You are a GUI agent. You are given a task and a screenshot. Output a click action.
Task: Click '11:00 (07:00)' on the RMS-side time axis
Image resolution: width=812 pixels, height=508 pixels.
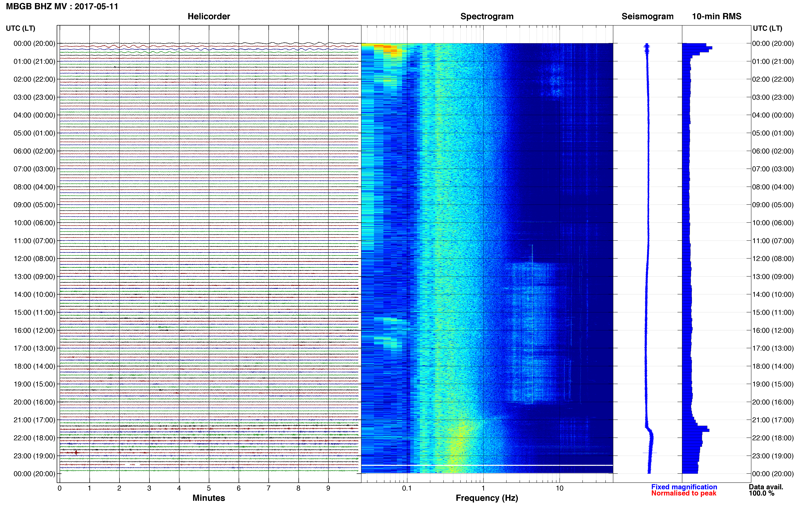tap(773, 241)
